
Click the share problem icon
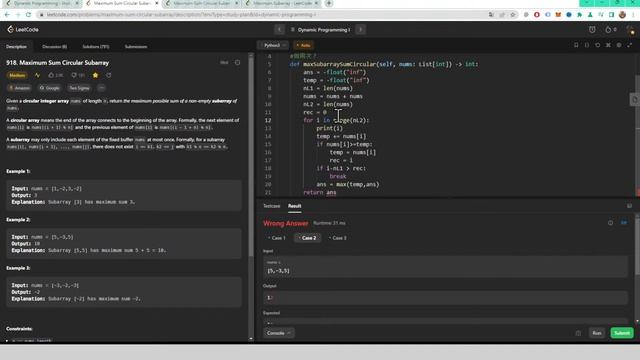click(x=109, y=75)
